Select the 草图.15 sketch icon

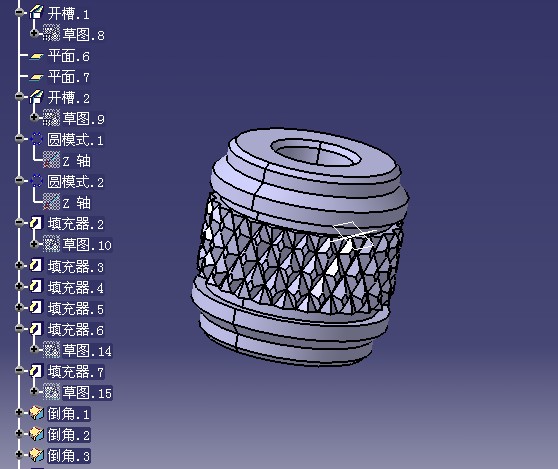coord(52,391)
